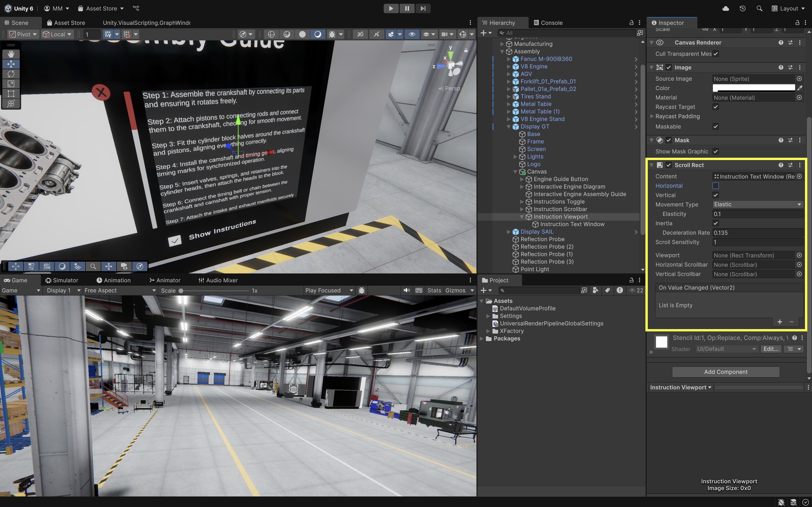Click the Image Color swatch
Screen dimensions: 812x507
coord(753,88)
